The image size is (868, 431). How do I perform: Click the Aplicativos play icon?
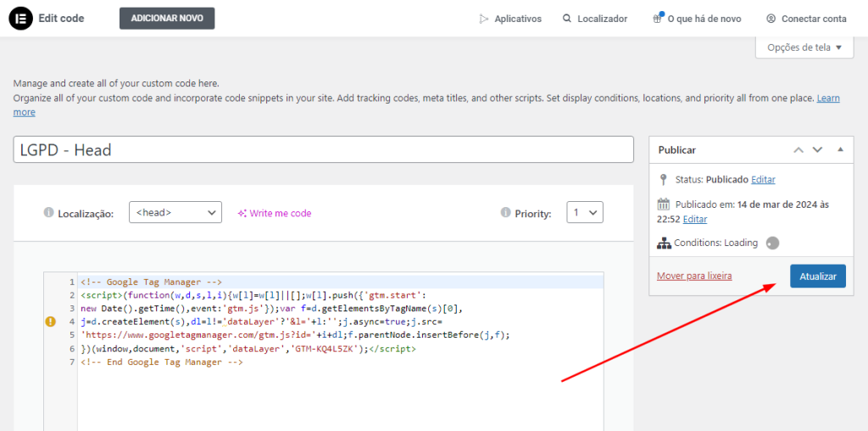tap(484, 19)
